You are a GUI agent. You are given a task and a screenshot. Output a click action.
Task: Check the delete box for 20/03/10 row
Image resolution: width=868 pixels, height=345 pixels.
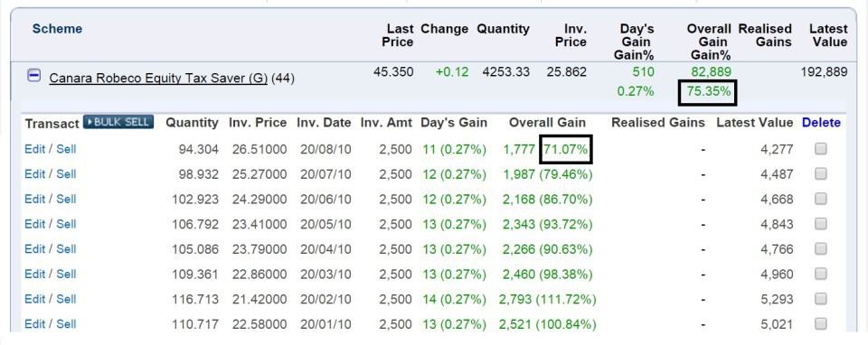point(820,273)
